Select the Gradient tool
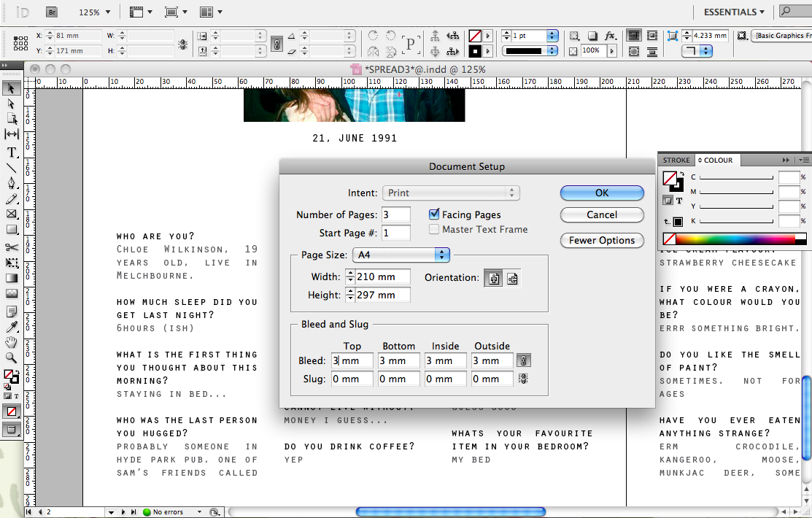This screenshot has width=812, height=518. pyautogui.click(x=10, y=279)
